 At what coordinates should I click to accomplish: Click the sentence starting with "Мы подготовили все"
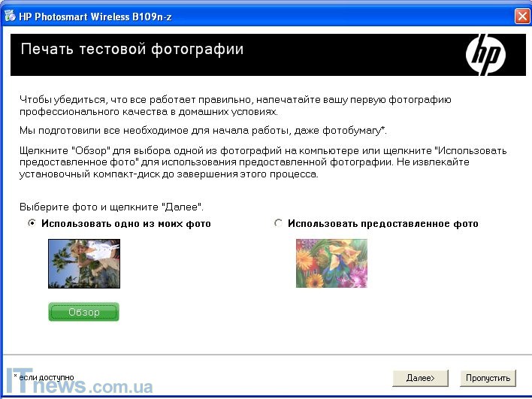[203, 131]
